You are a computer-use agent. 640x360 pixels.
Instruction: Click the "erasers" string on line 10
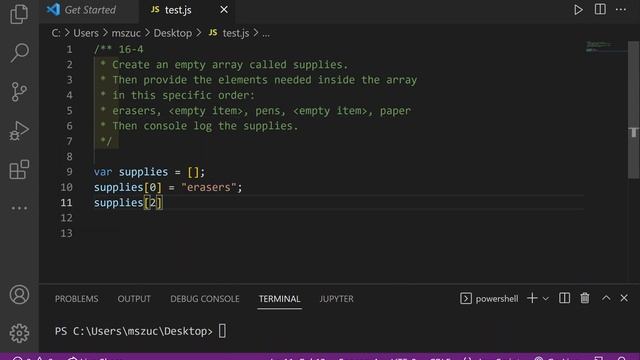click(209, 187)
